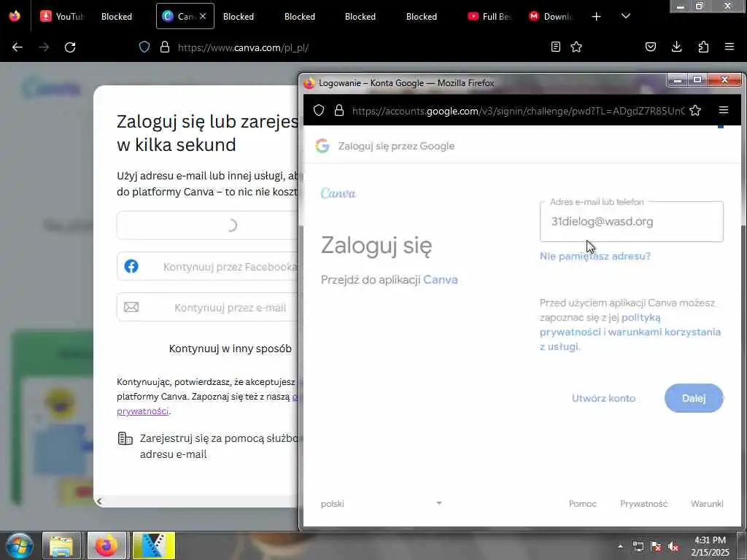Click the Canva dialog scrollbar left arrow
Screen dimensions: 747x560
[99, 501]
